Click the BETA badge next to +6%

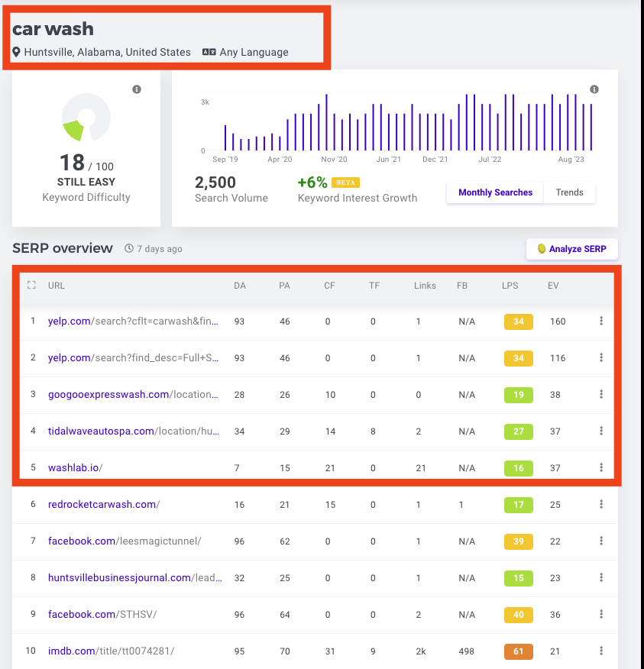(345, 183)
